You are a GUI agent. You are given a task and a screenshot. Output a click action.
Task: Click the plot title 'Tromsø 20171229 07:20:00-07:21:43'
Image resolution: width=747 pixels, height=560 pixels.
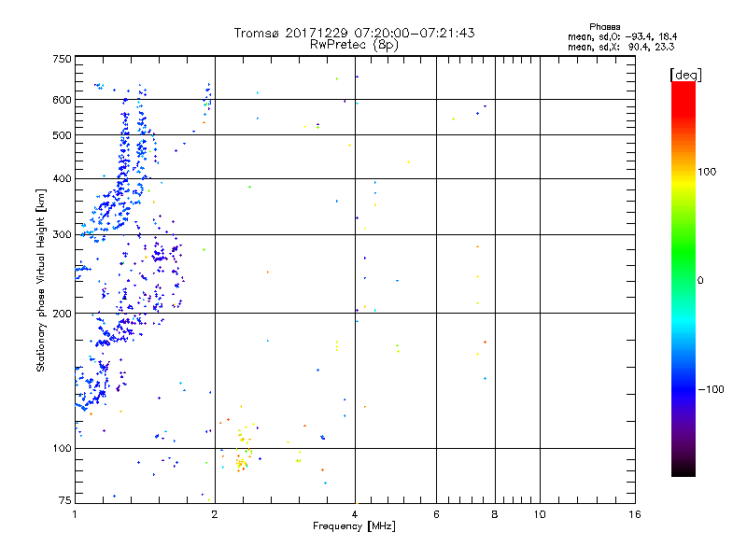coord(354,33)
